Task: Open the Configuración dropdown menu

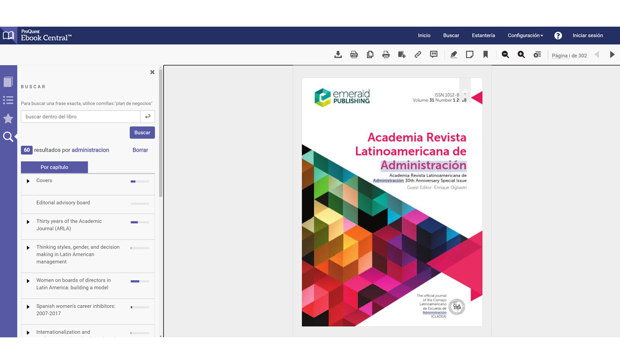Action: pyautogui.click(x=525, y=35)
